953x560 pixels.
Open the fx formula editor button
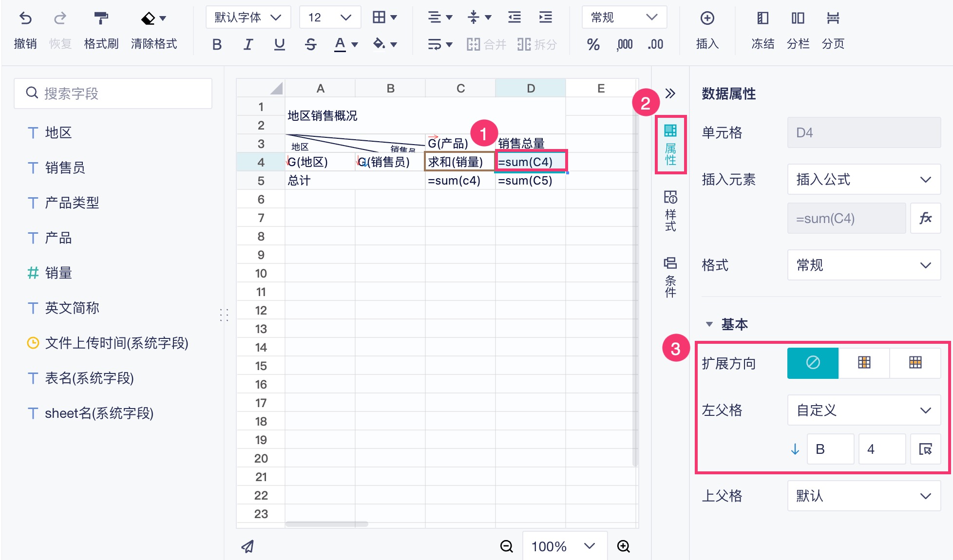tap(925, 218)
